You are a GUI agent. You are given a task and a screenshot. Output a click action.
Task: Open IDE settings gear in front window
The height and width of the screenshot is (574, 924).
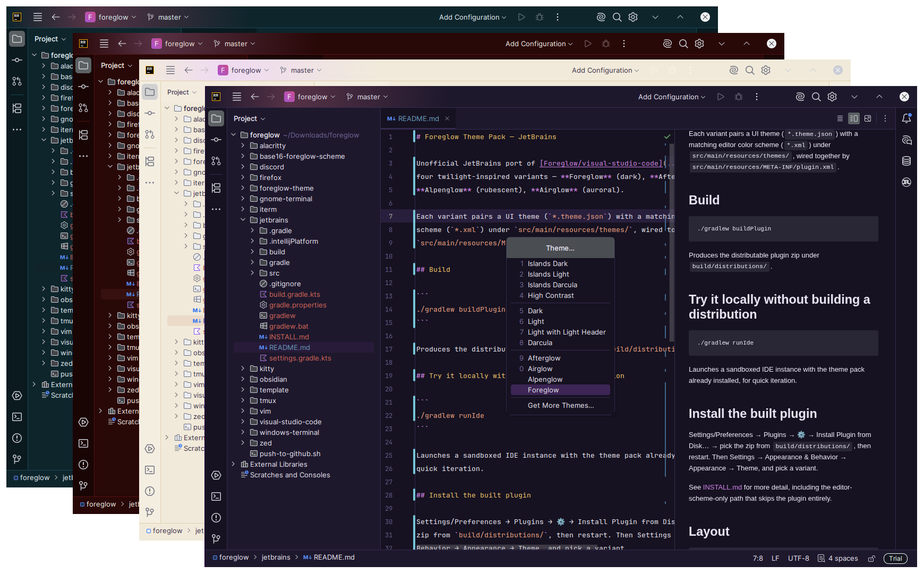[x=832, y=97]
